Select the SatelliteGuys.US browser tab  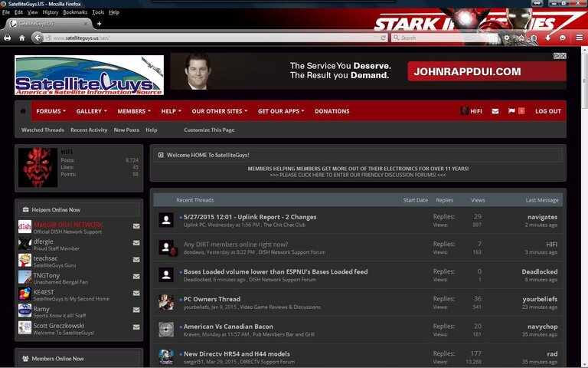click(49, 24)
